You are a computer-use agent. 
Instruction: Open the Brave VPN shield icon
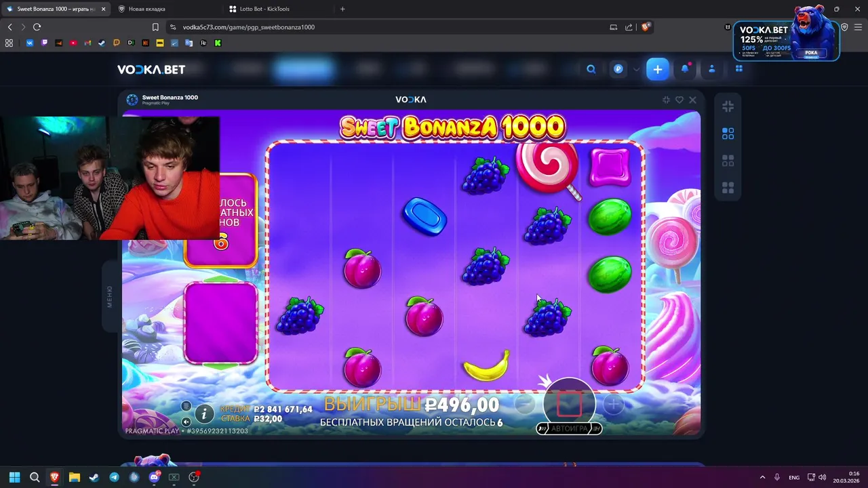844,27
